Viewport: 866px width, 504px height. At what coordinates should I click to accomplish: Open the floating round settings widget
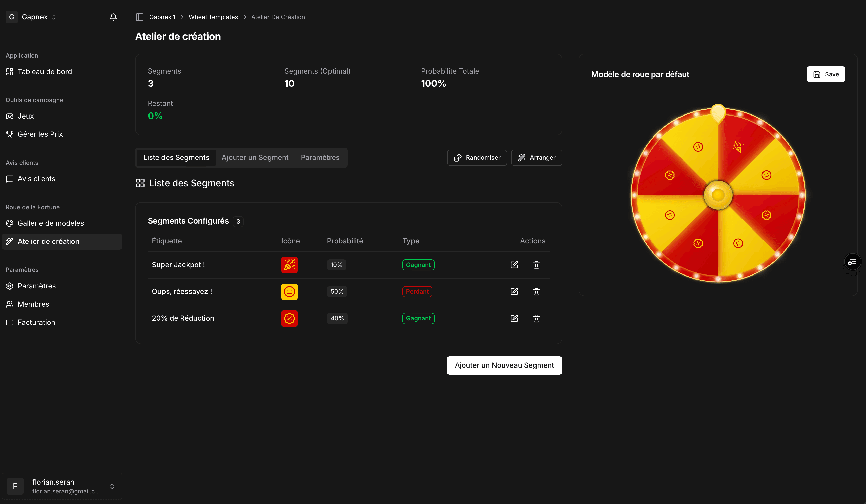[x=852, y=262]
